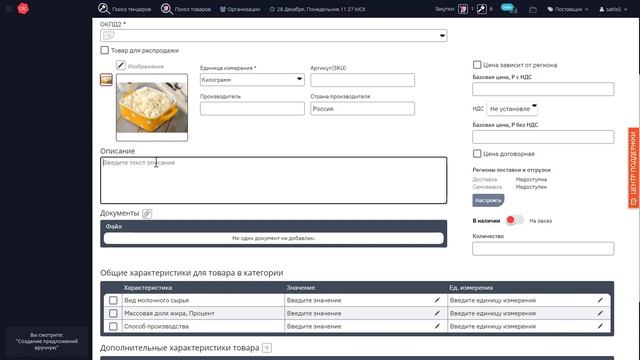Click the pencil icon beside Изображения
This screenshot has width=640, height=360.
tap(120, 65)
